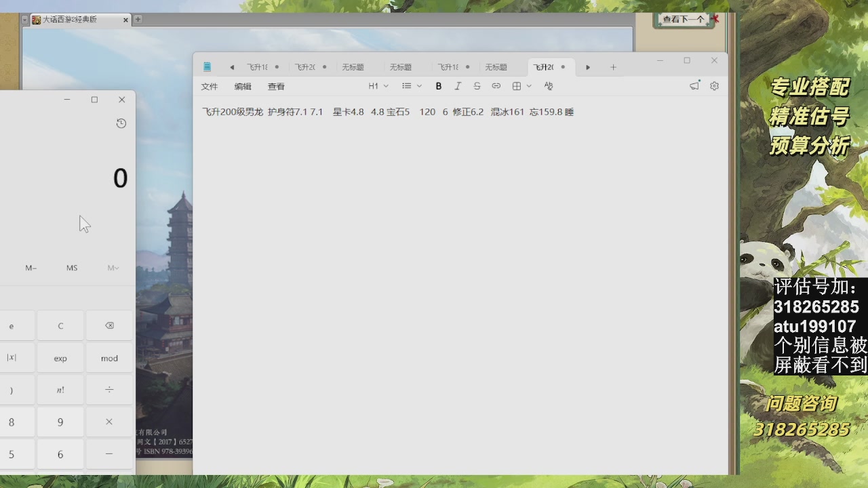Open the H1 heading style dropdown

point(377,86)
